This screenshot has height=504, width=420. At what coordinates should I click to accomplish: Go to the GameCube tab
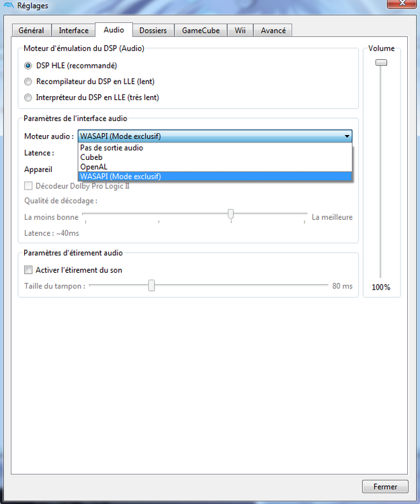click(x=201, y=30)
